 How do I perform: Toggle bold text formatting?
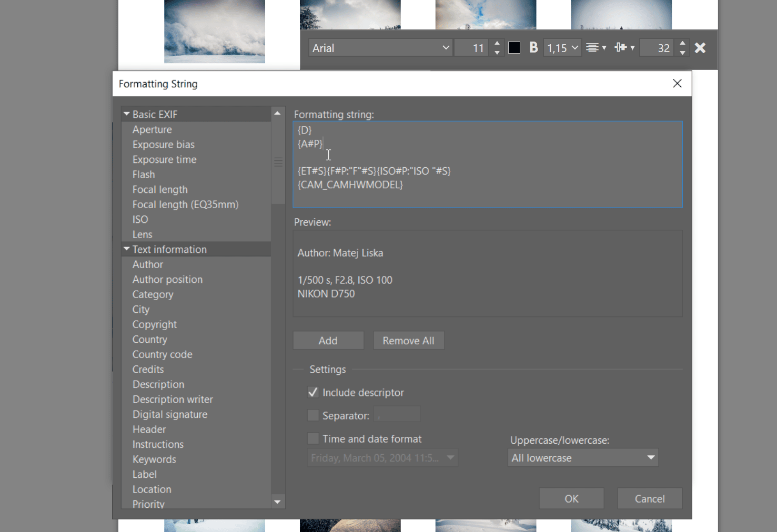(533, 48)
